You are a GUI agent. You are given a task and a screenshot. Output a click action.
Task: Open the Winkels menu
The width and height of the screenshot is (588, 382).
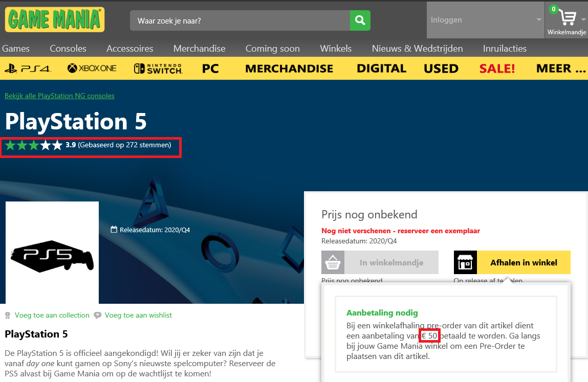pos(336,49)
